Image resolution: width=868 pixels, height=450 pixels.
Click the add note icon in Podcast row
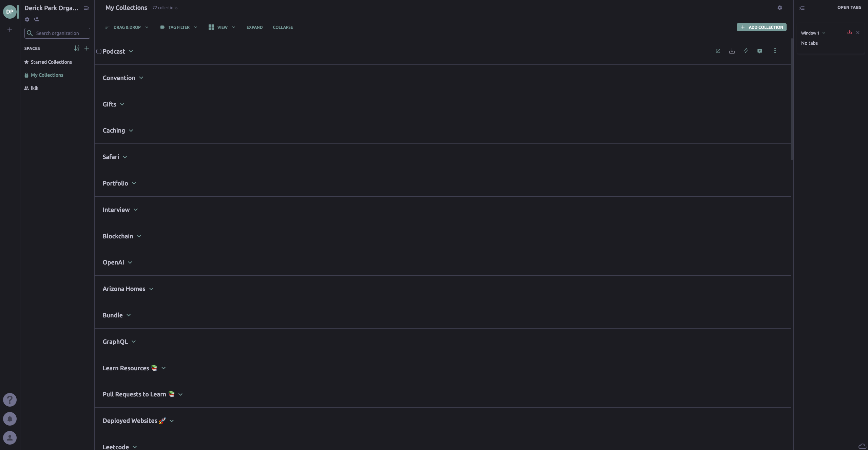(x=759, y=51)
